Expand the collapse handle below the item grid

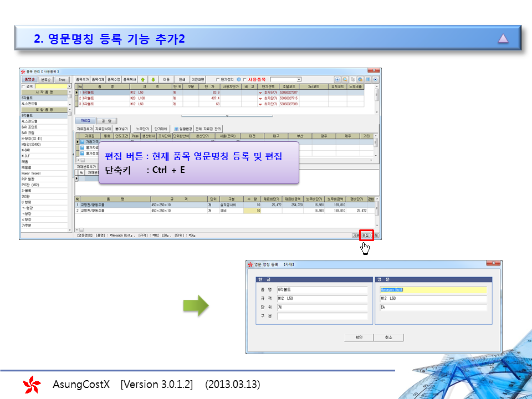tap(227, 115)
